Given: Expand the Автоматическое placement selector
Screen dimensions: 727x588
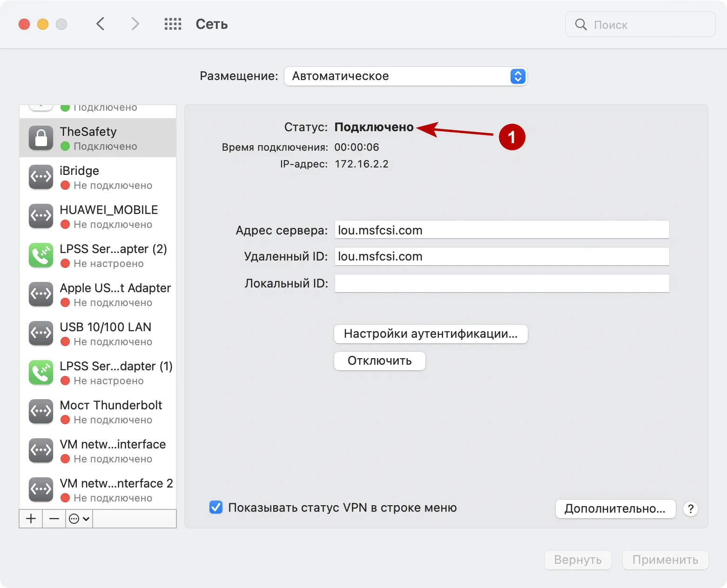Looking at the screenshot, I should coord(517,76).
